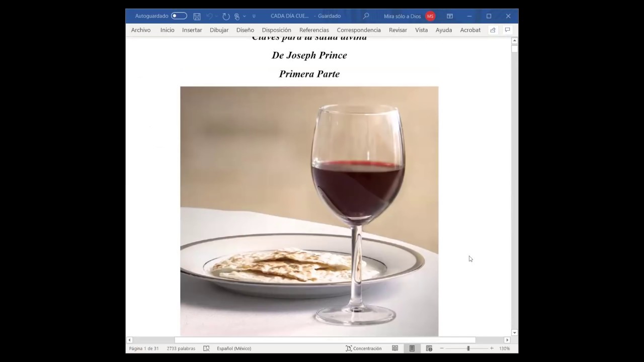Click the horizontal scrollbar thumb
644x362 pixels.
click(x=325, y=340)
